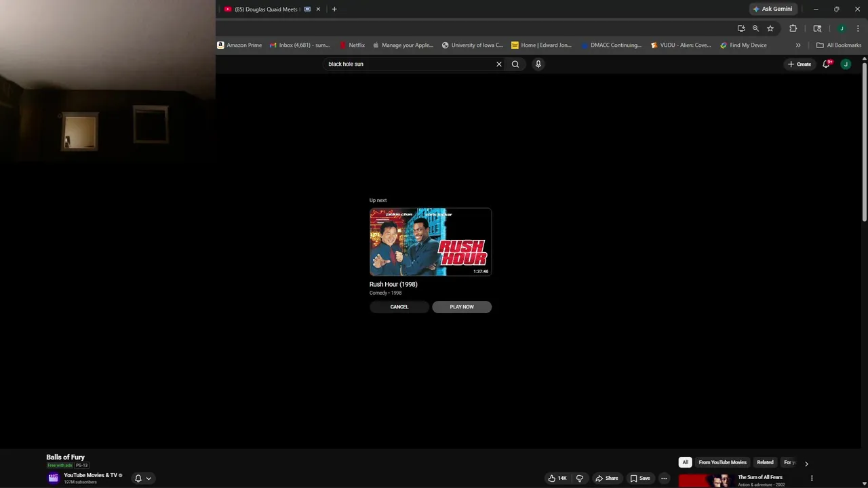Start voice search with the microphone icon
Screen dimensions: 868x488
tap(538, 64)
